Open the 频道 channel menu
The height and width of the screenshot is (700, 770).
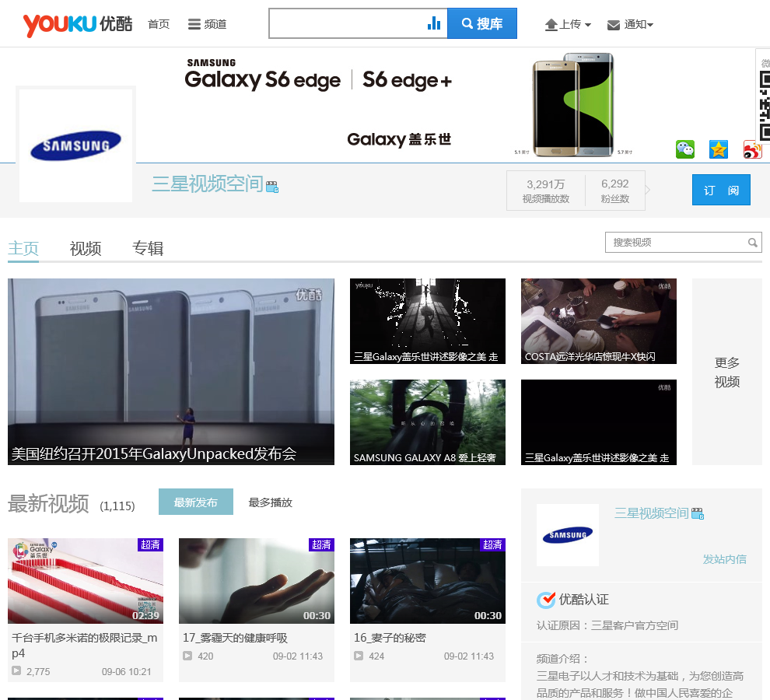click(207, 24)
